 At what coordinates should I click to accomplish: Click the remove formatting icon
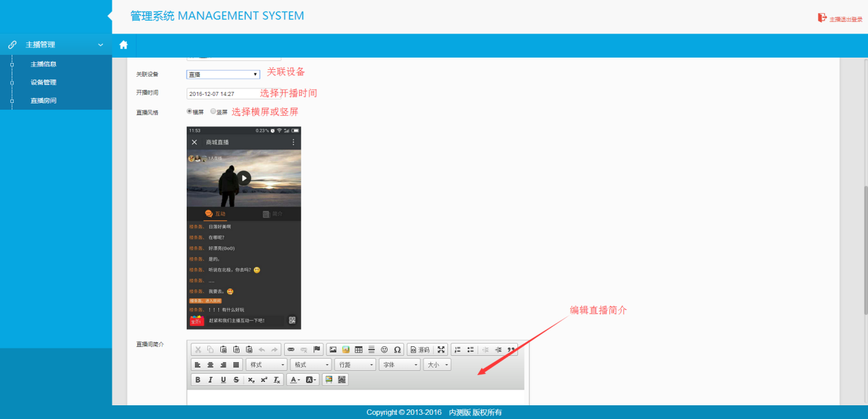pyautogui.click(x=277, y=380)
